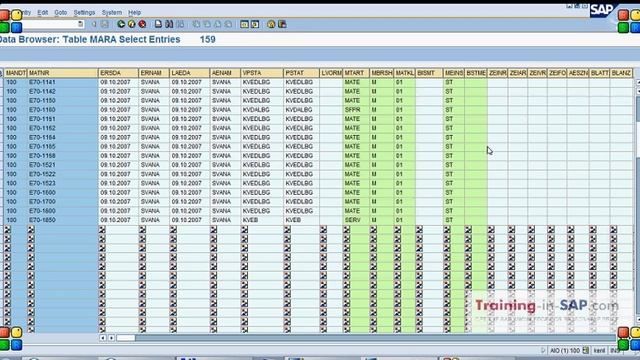Image resolution: width=640 pixels, height=360 pixels.
Task: Select the AESZN column header
Action: pyautogui.click(x=578, y=73)
